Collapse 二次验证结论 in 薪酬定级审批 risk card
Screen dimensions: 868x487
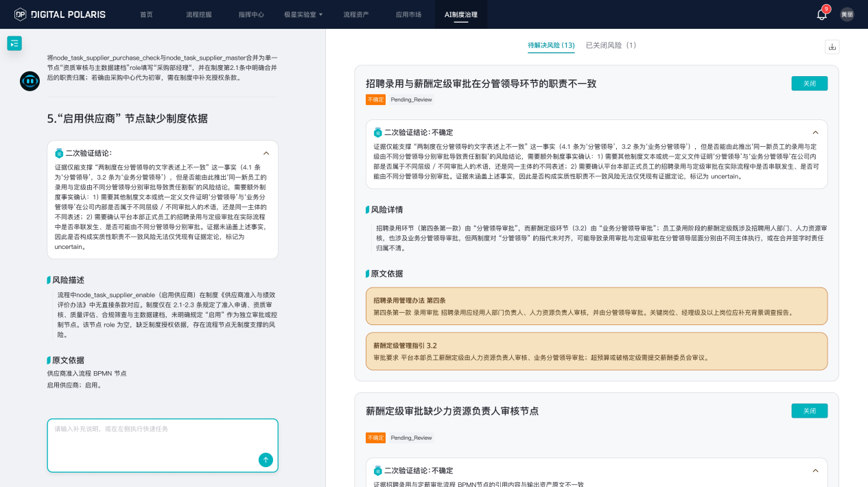click(815, 471)
